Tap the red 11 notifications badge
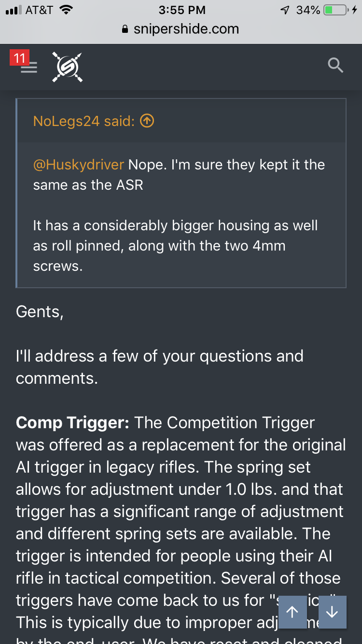The width and height of the screenshot is (362, 644). point(19,58)
